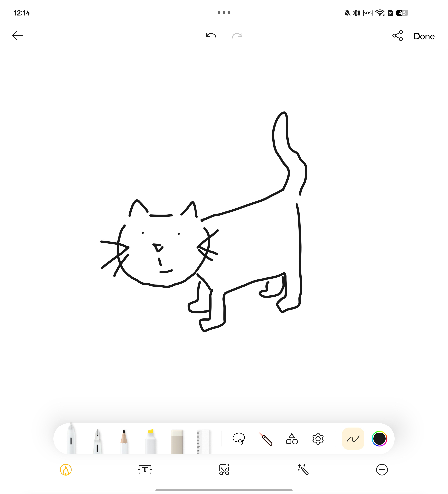The image size is (448, 494).
Task: Open the AI magic wand assist
Action: coord(303,470)
